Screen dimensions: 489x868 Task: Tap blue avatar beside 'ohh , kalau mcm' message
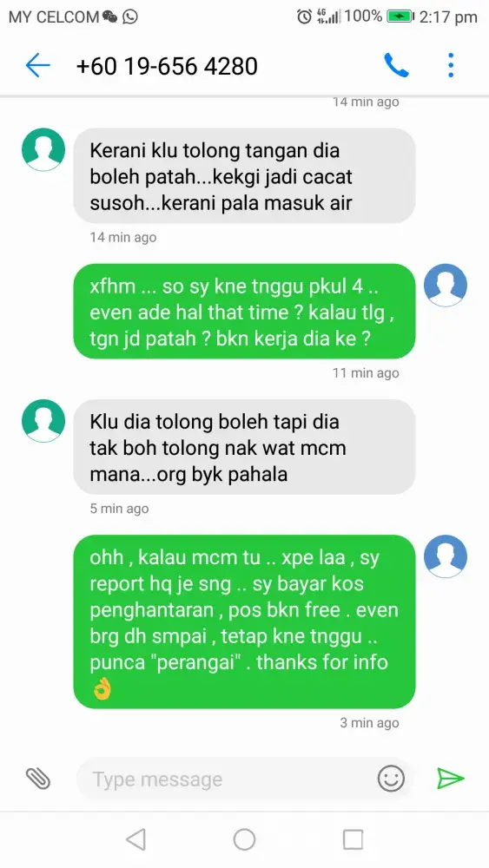(x=446, y=556)
